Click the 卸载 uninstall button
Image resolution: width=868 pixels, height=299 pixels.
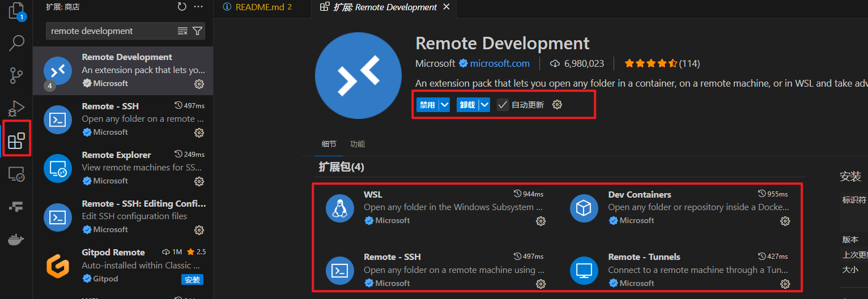468,105
